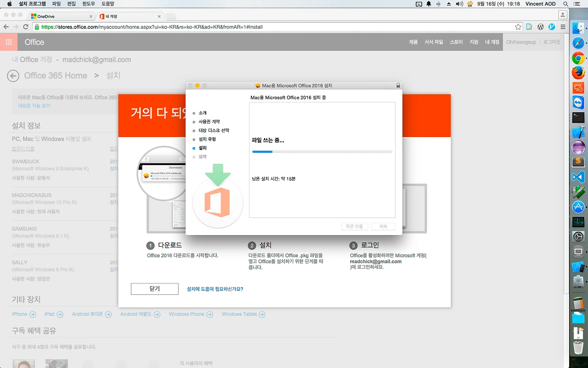Viewport: 588px width, 368px height.
Task: Click 서식 파일 in Office navigation bar
Action: [x=434, y=42]
